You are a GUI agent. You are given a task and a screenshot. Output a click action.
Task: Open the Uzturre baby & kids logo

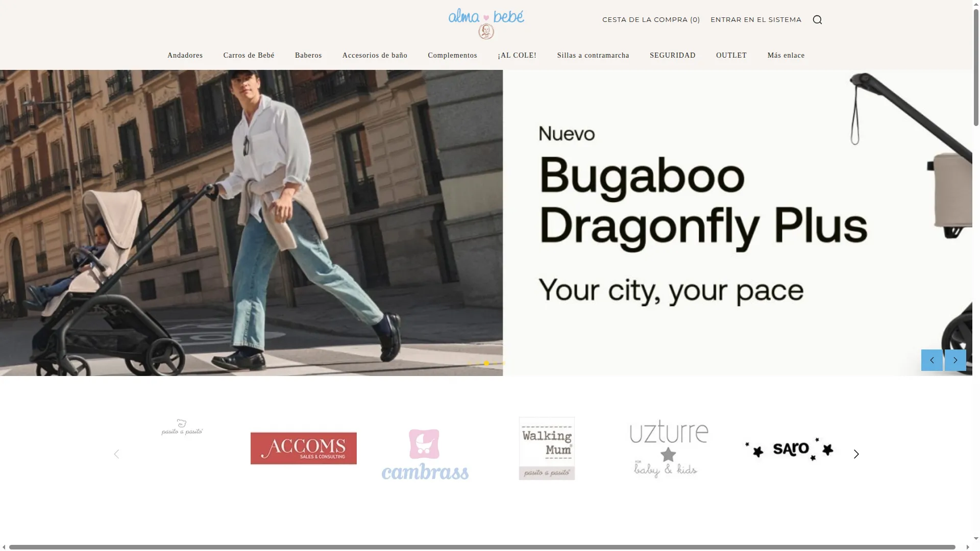click(x=668, y=448)
